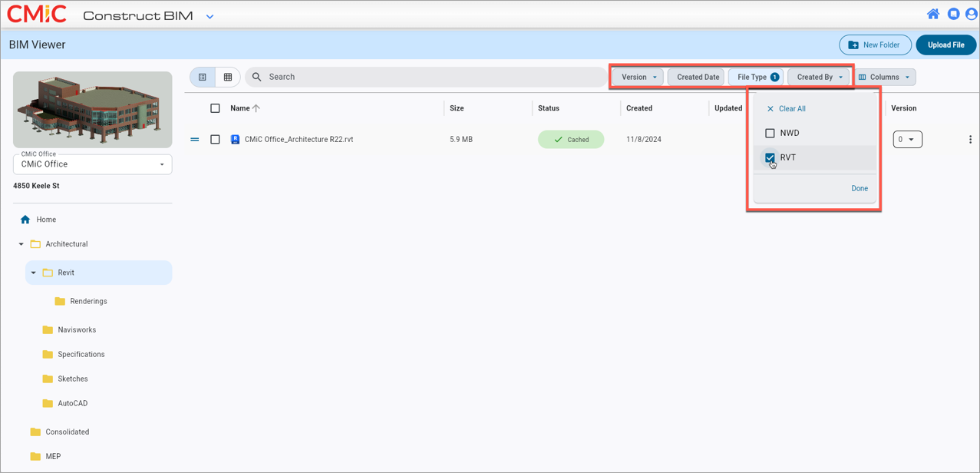Open the Created By filter dropdown
Viewport: 980px width, 473px height.
pyautogui.click(x=820, y=77)
